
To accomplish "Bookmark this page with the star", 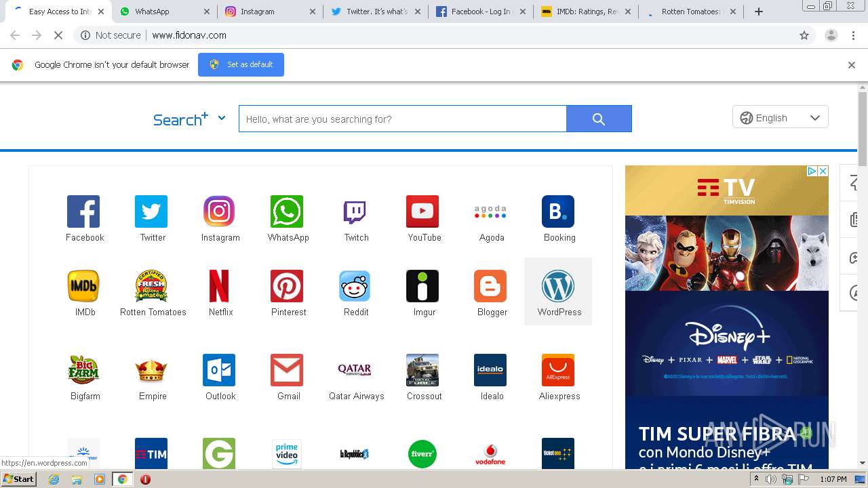I will (x=804, y=35).
